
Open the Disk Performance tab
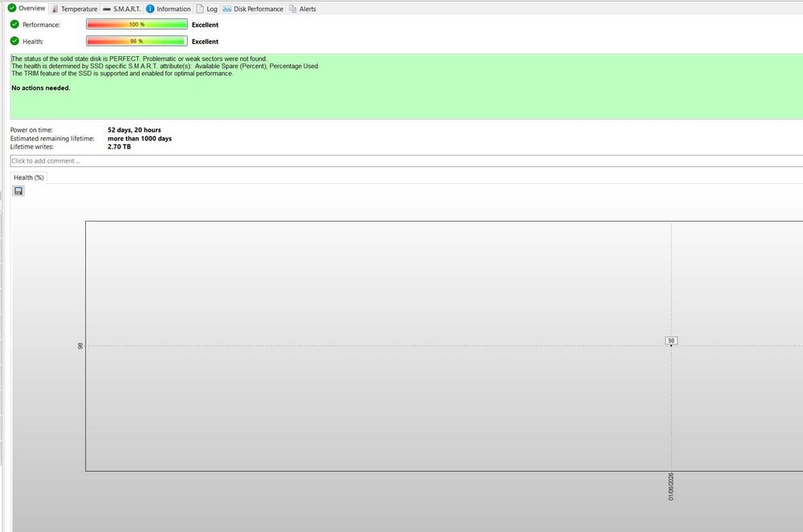253,9
